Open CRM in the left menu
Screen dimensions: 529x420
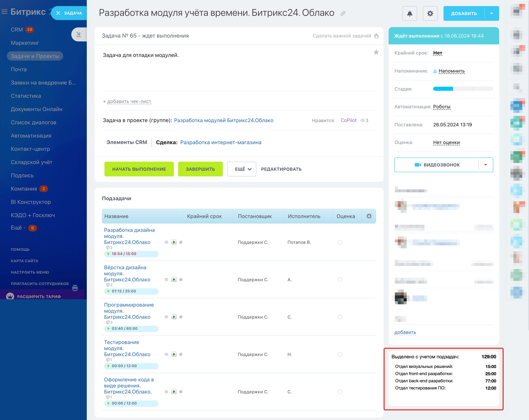click(17, 30)
